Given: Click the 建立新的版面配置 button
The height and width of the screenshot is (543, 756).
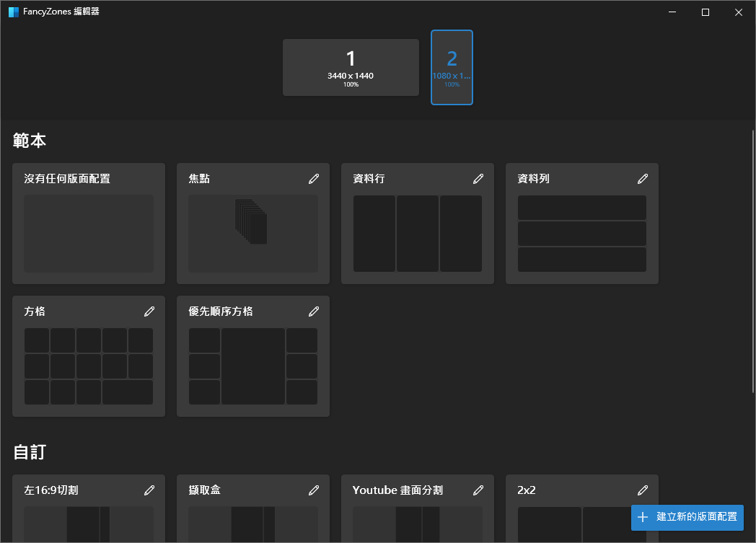Looking at the screenshot, I should pyautogui.click(x=686, y=518).
